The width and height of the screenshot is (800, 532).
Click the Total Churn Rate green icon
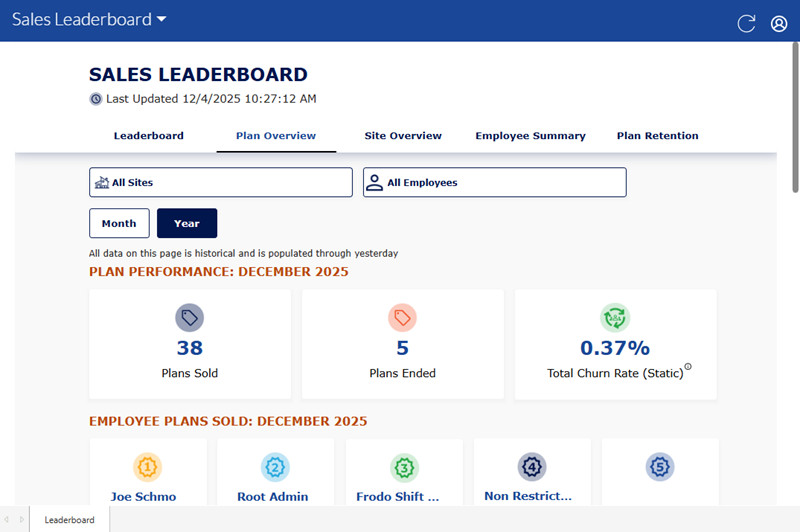(615, 318)
